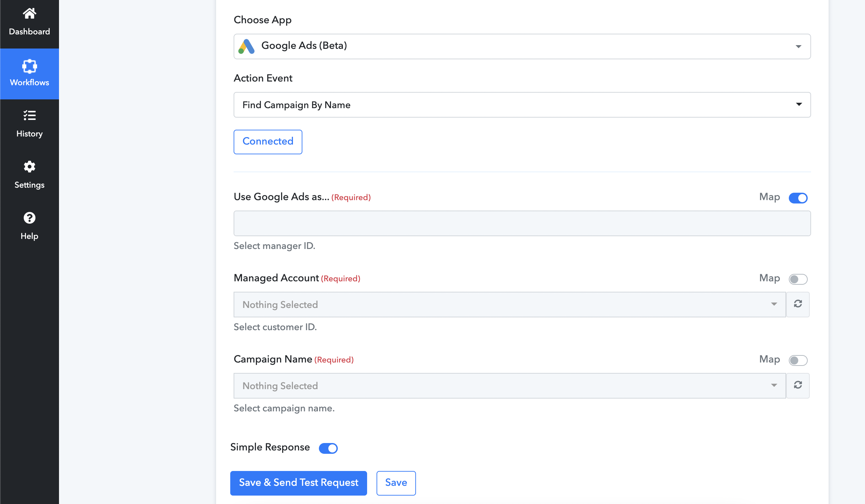Click the Save button
The height and width of the screenshot is (504, 865).
[396, 483]
